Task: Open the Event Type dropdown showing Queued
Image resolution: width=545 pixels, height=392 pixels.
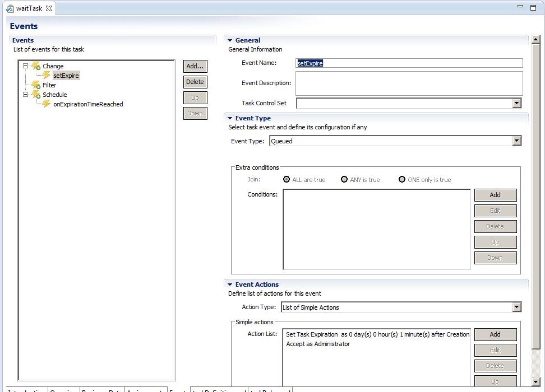Action: coord(516,141)
